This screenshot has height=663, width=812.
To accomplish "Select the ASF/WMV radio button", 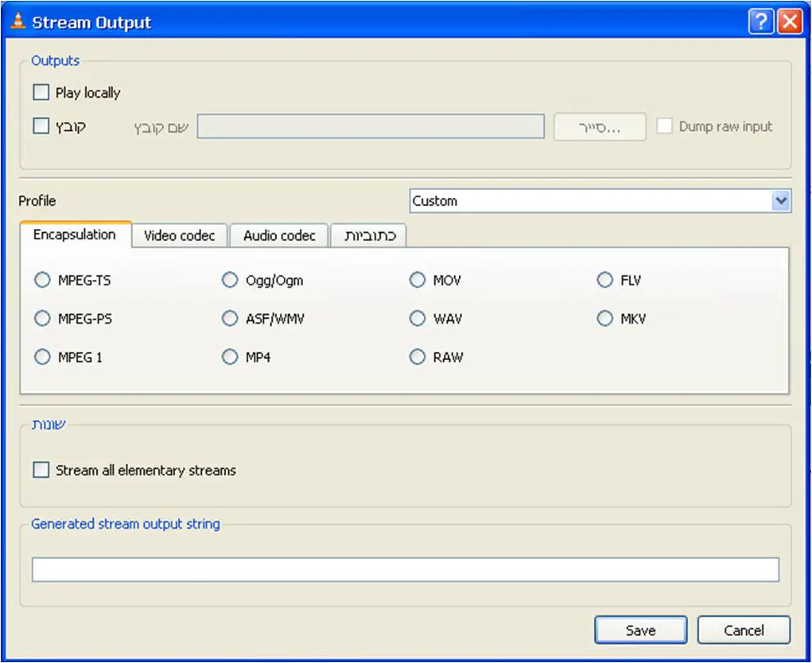I will pos(230,319).
